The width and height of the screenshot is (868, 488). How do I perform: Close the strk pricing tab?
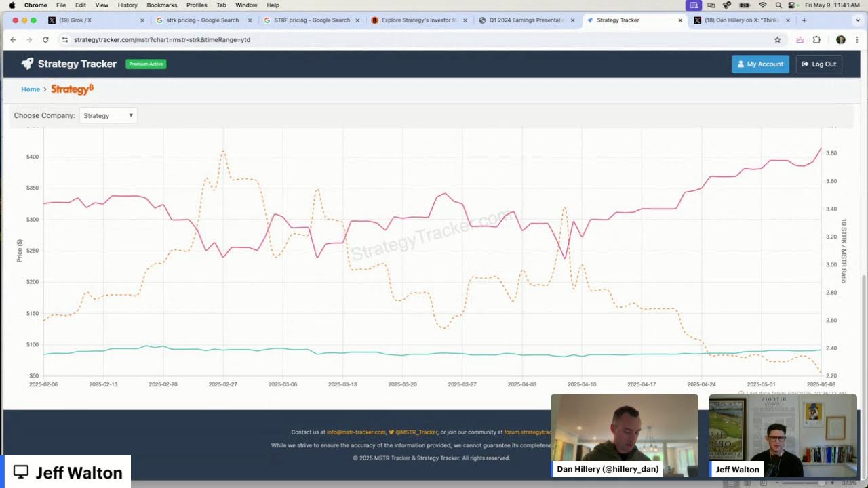tap(250, 20)
